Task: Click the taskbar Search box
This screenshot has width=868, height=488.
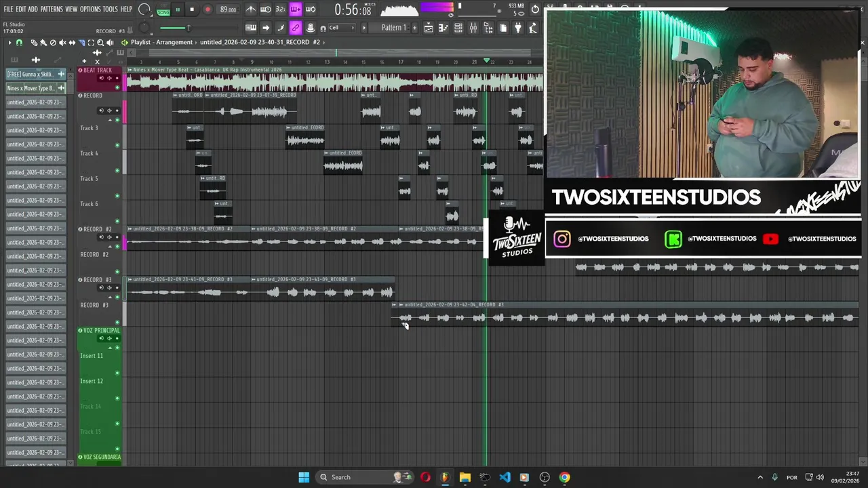Action: pyautogui.click(x=363, y=477)
